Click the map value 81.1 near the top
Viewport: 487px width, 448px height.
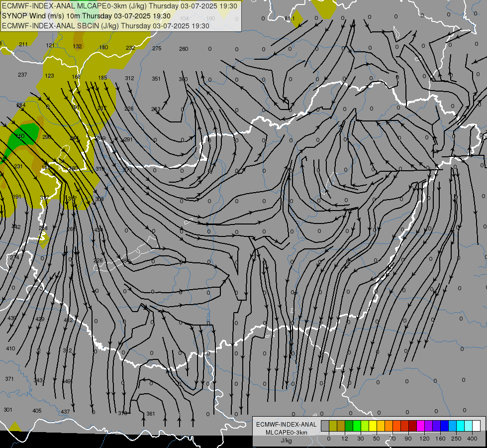(290, 18)
